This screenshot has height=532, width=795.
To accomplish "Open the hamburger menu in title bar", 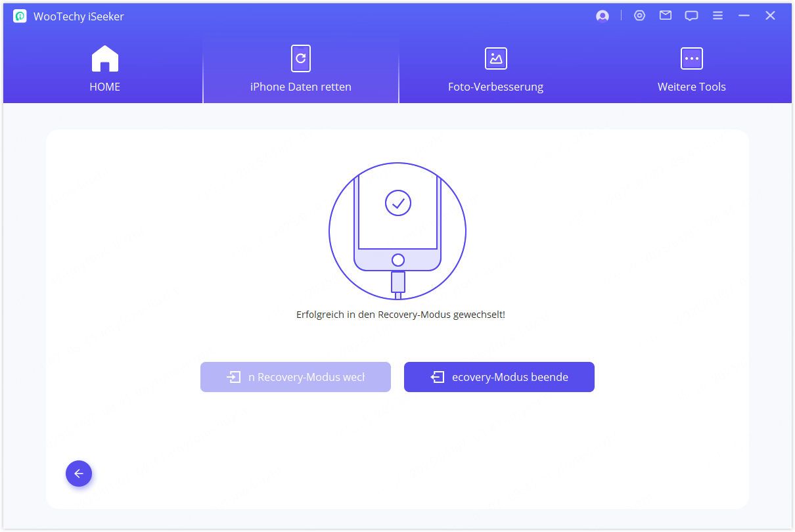I will click(x=717, y=16).
